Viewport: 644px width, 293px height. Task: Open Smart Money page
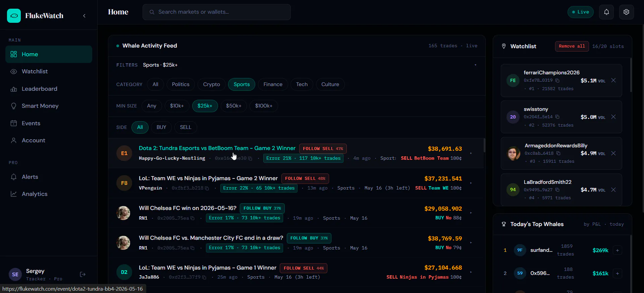tap(49, 106)
